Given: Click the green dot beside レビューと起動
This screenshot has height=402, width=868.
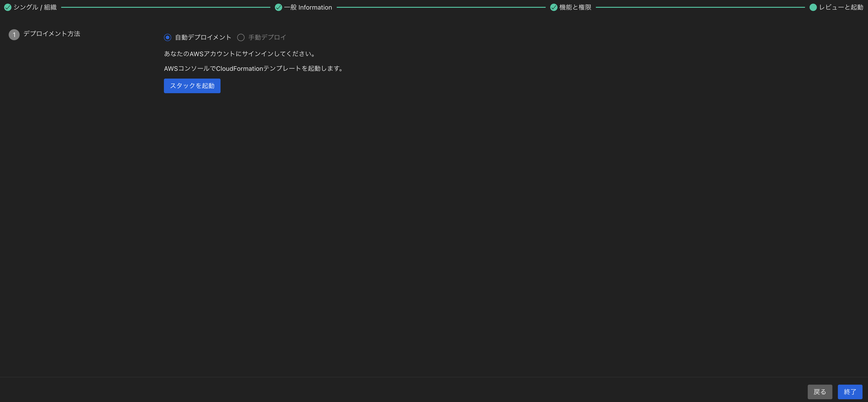Looking at the screenshot, I should click(813, 7).
